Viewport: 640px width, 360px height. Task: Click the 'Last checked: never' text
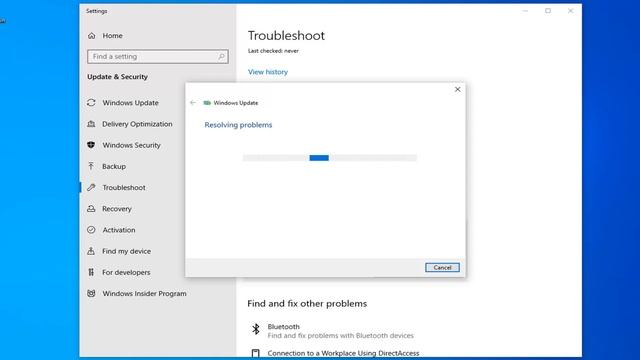(x=273, y=51)
